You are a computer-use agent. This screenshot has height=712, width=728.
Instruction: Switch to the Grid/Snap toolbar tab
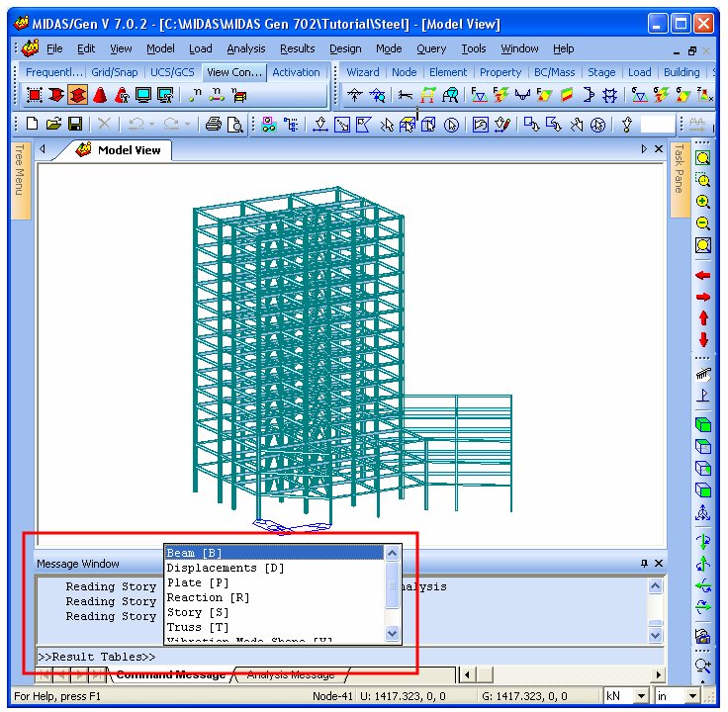(115, 72)
